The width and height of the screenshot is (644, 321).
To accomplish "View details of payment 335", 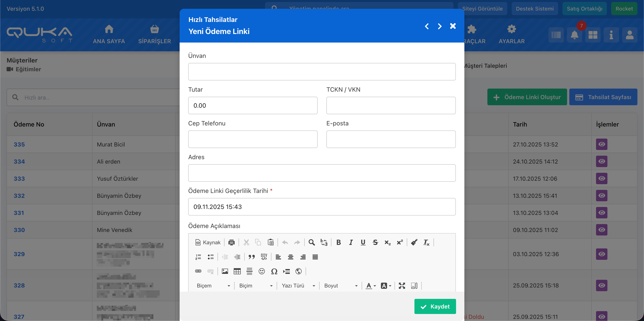I will point(602,144).
